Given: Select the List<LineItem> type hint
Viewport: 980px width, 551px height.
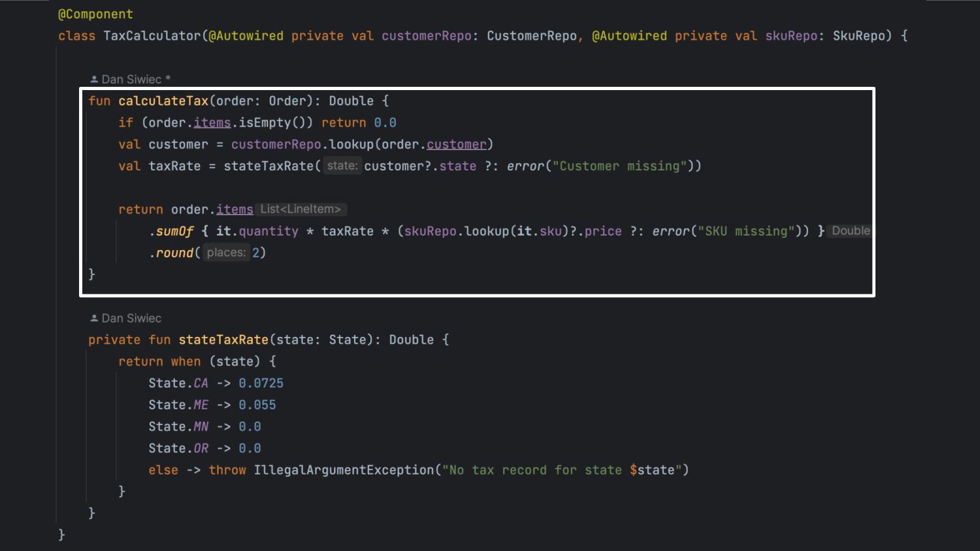Looking at the screenshot, I should pyautogui.click(x=301, y=210).
